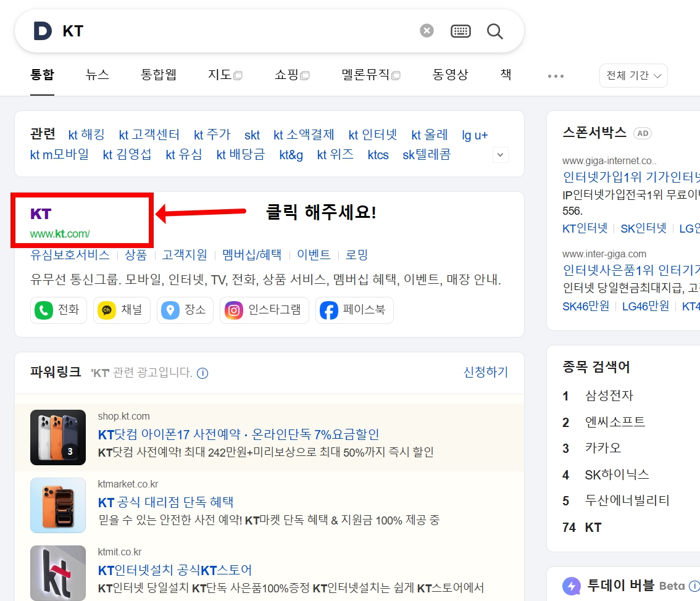This screenshot has width=700, height=601.
Task: Open 멤버십/혜택 sublink
Action: 252,255
